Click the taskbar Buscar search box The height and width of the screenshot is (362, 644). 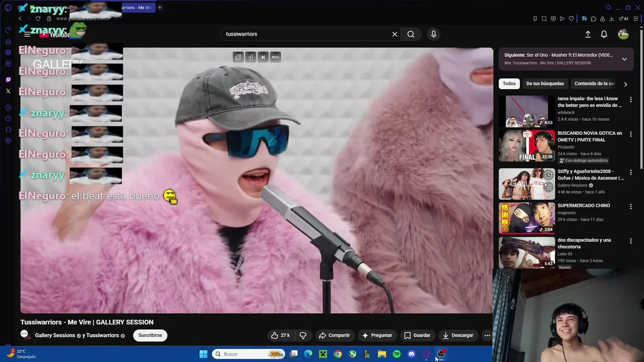tap(249, 354)
